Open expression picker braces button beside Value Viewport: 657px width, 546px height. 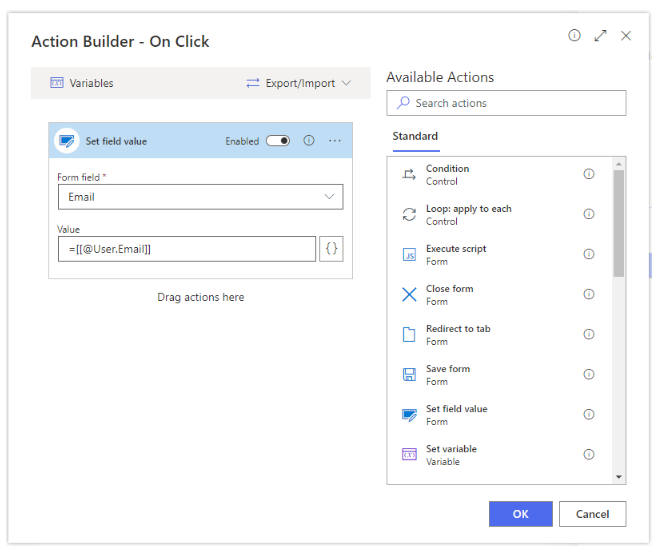point(331,249)
